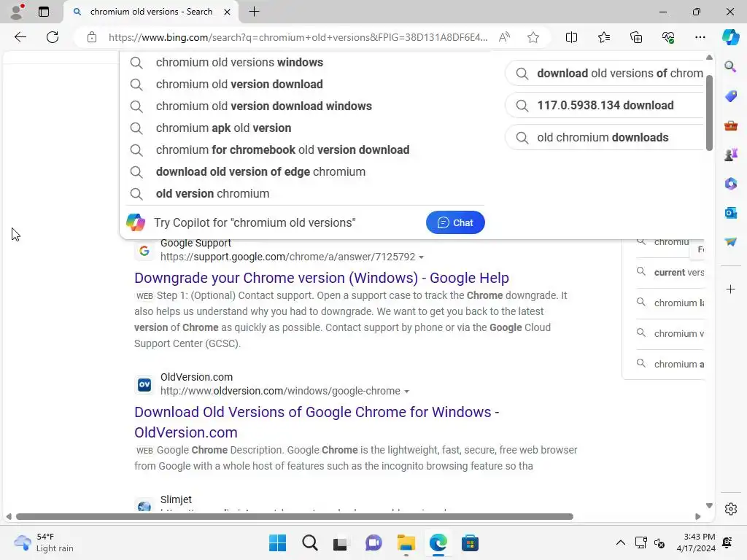747x560 pixels.
Task: Select suggestion download old version of edge
Action: click(x=305, y=172)
